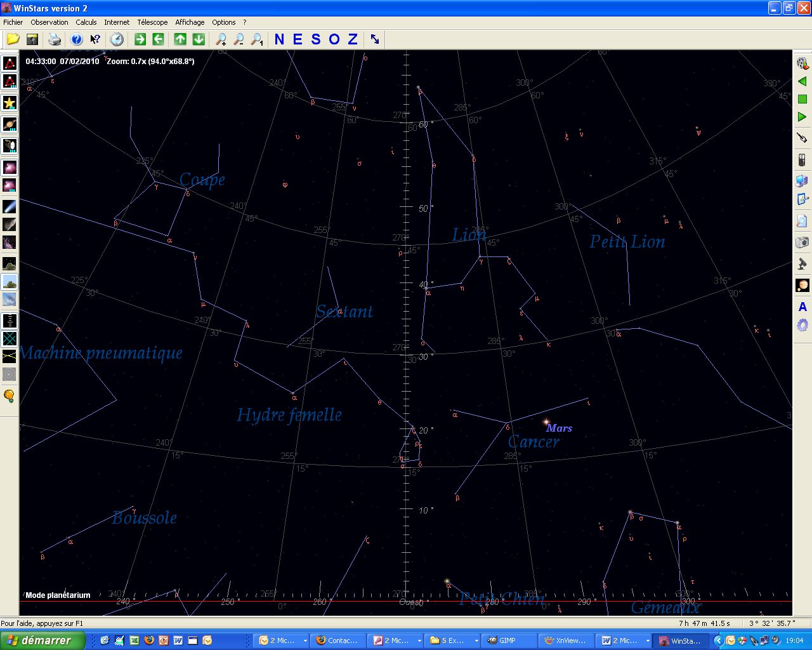Click the print icon in the toolbar
Image resolution: width=812 pixels, height=650 pixels.
55,39
